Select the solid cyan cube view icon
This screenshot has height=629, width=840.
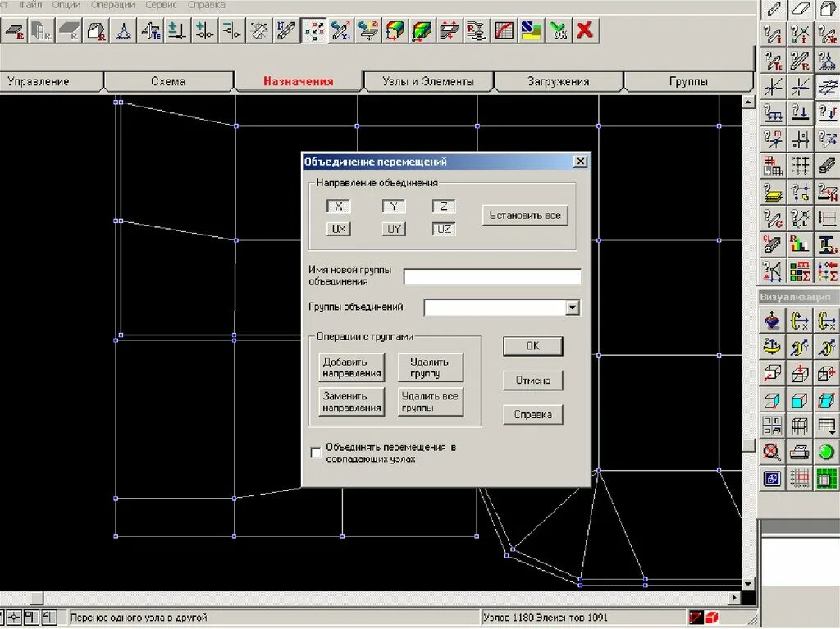[x=799, y=399]
